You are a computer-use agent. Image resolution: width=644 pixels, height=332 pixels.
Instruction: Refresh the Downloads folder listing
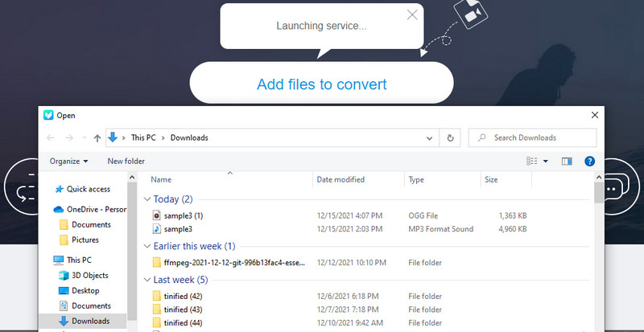tap(451, 137)
